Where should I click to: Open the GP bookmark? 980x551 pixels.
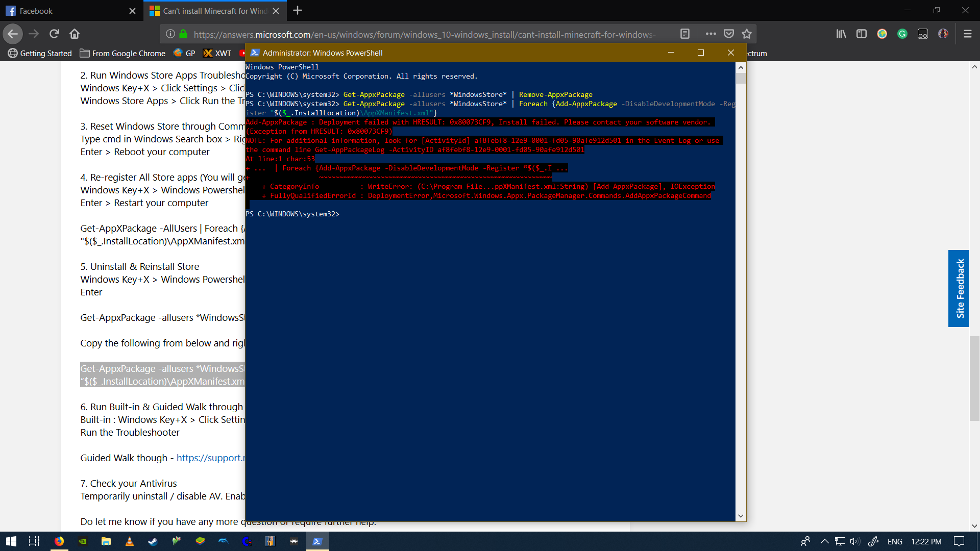184,53
